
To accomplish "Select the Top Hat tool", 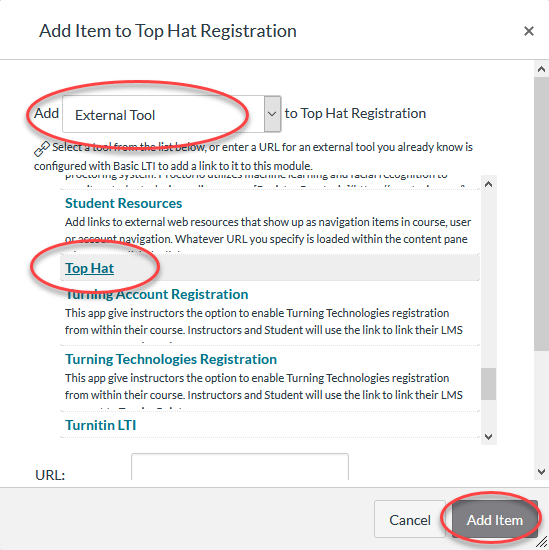I will click(89, 268).
